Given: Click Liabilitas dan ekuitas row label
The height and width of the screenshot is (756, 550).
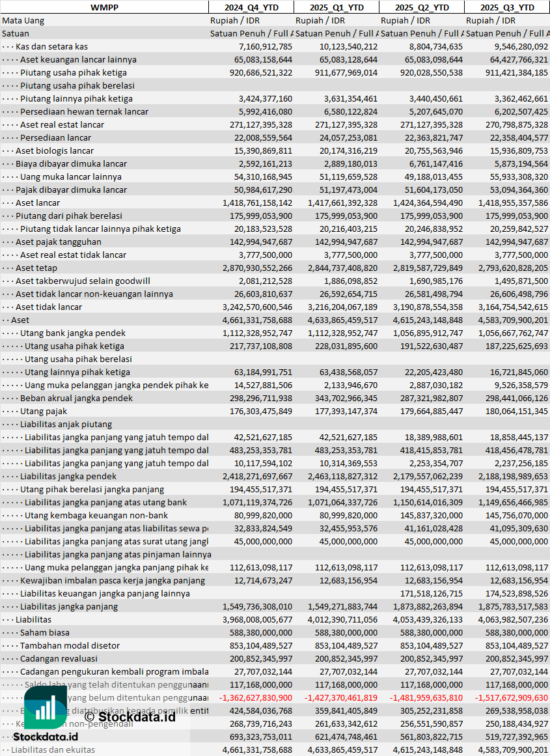Looking at the screenshot, I should click(x=53, y=749).
